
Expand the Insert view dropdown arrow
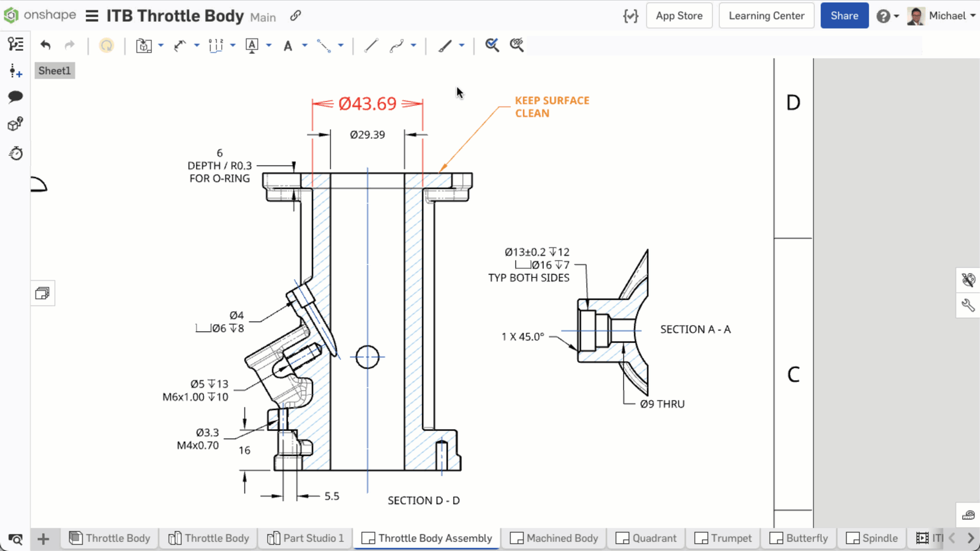(x=161, y=45)
